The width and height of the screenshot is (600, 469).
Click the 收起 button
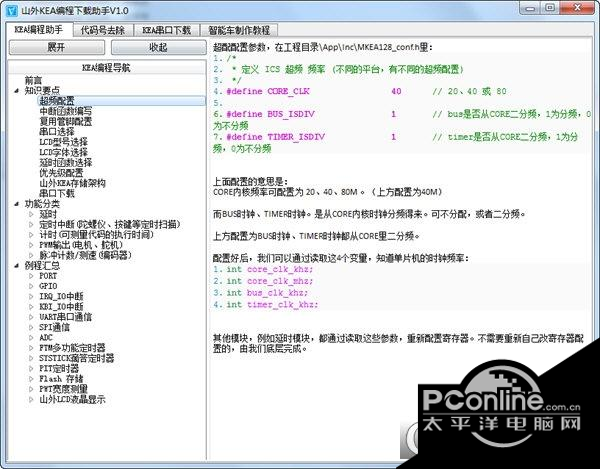point(158,47)
